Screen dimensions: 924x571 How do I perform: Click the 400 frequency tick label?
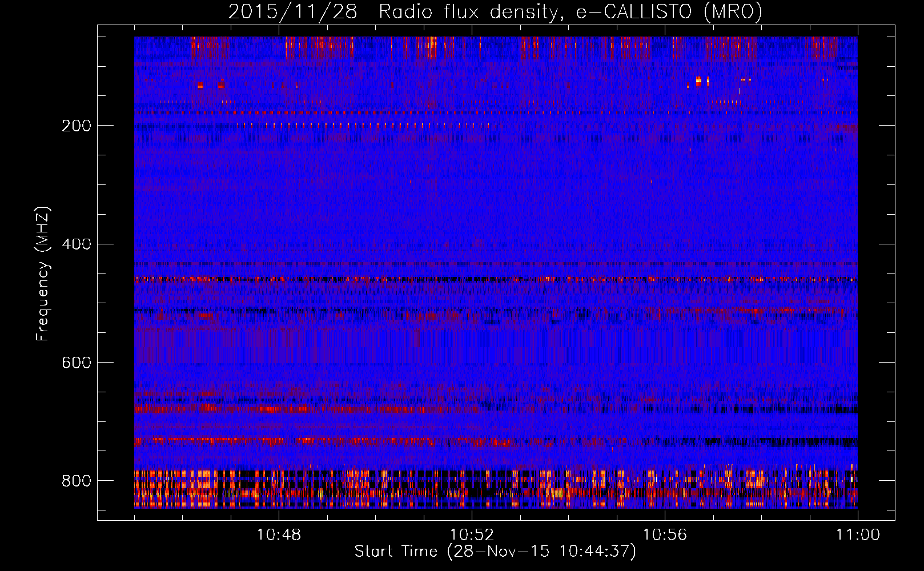77,244
